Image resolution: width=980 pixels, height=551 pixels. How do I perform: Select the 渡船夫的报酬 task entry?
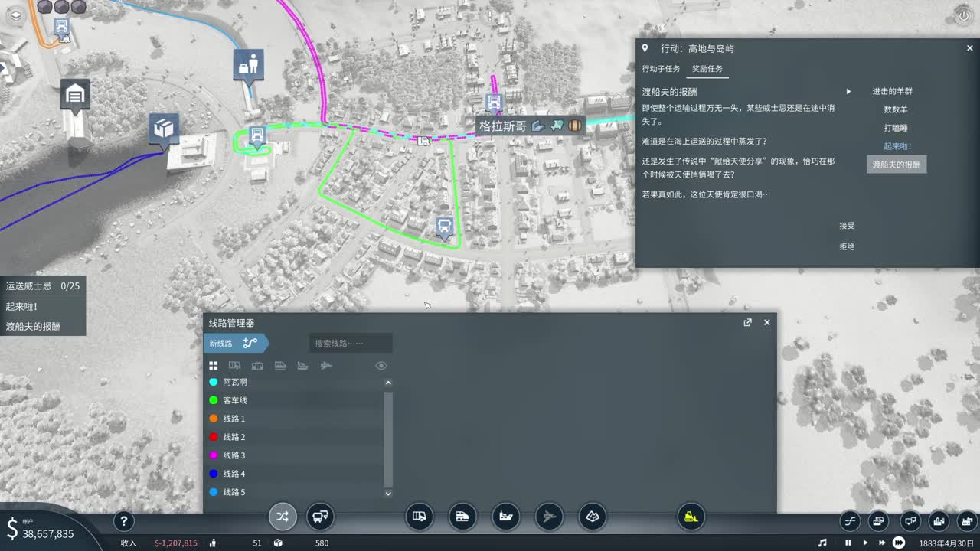coord(897,165)
